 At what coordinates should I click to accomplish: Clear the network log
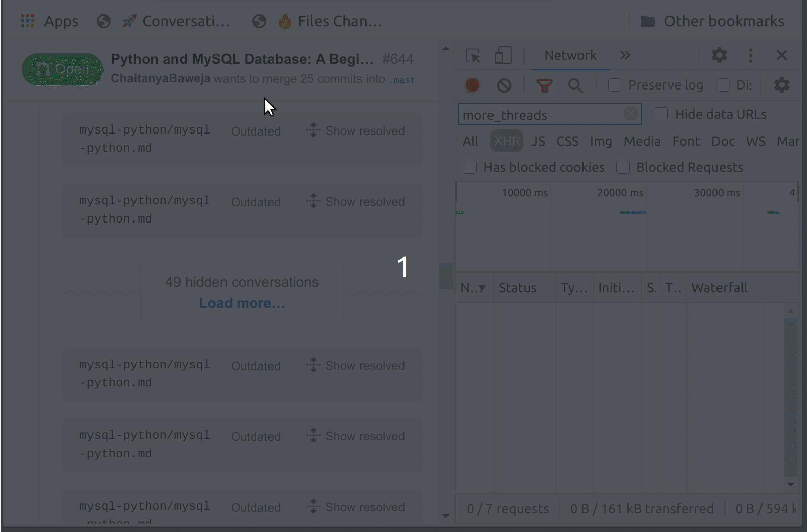(x=504, y=85)
